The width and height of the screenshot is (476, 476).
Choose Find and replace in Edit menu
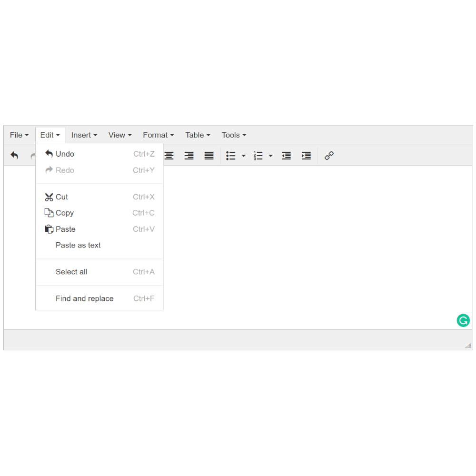(x=84, y=298)
